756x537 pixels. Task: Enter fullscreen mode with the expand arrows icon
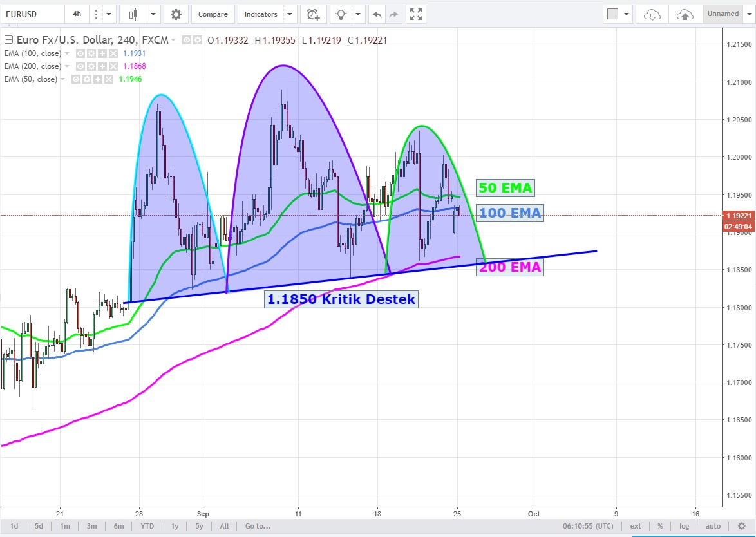416,14
